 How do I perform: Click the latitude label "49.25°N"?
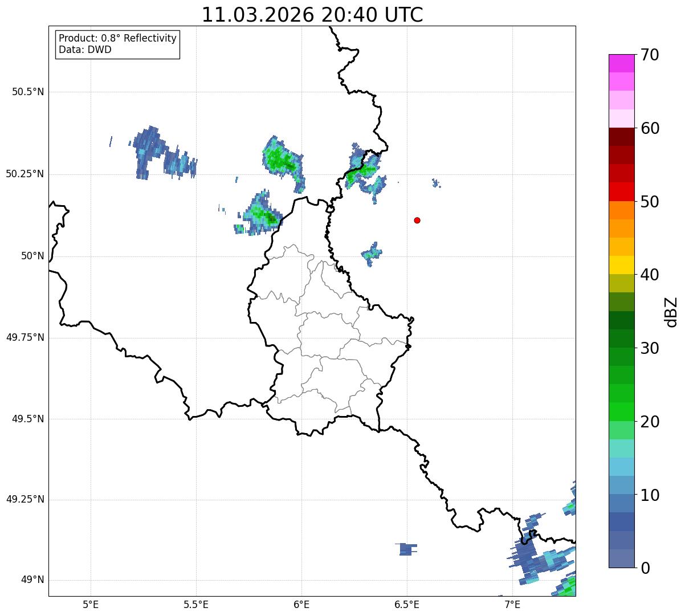25,499
